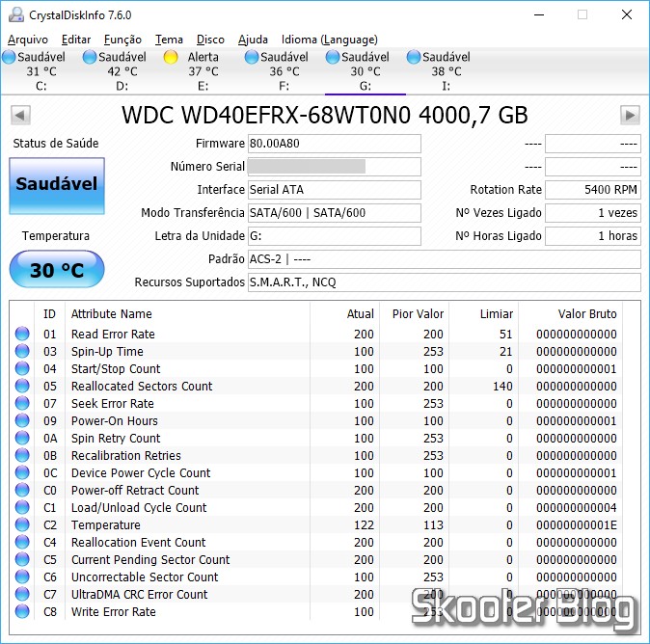Click the Interface field showing Serial ATA
Viewport: 650px width, 644px height.
(335, 190)
